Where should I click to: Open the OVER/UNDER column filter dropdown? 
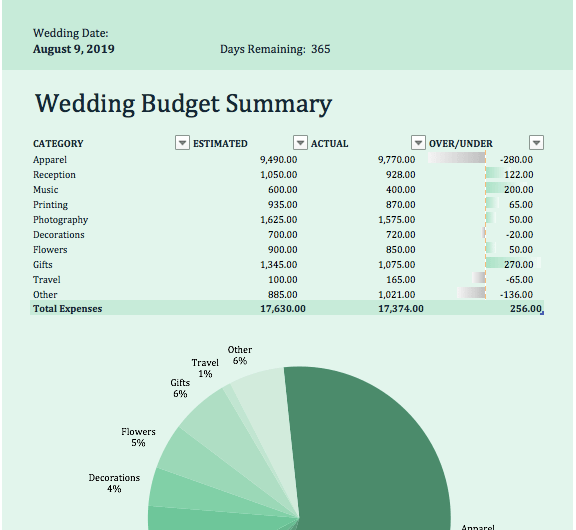pos(536,143)
